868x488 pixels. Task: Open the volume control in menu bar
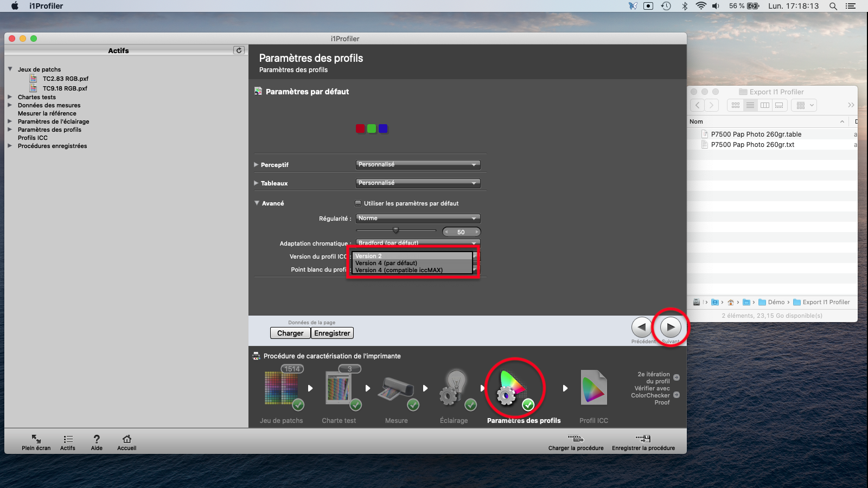(716, 6)
